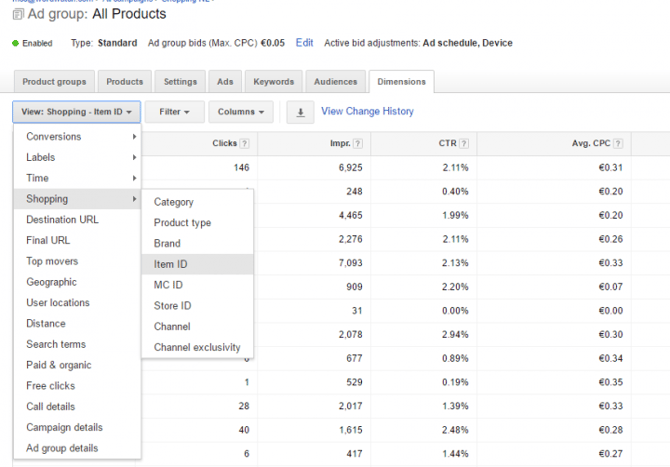Expand the Conversions submenu
This screenshot has height=467, width=670.
click(x=77, y=136)
